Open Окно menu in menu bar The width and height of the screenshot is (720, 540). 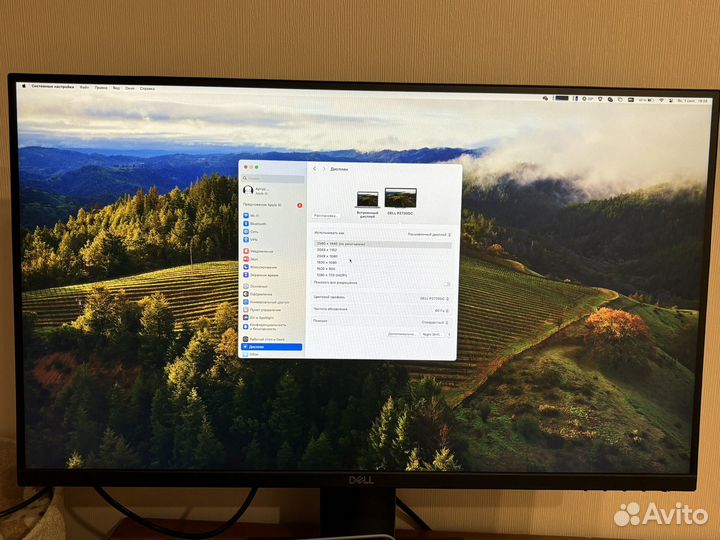coord(130,88)
